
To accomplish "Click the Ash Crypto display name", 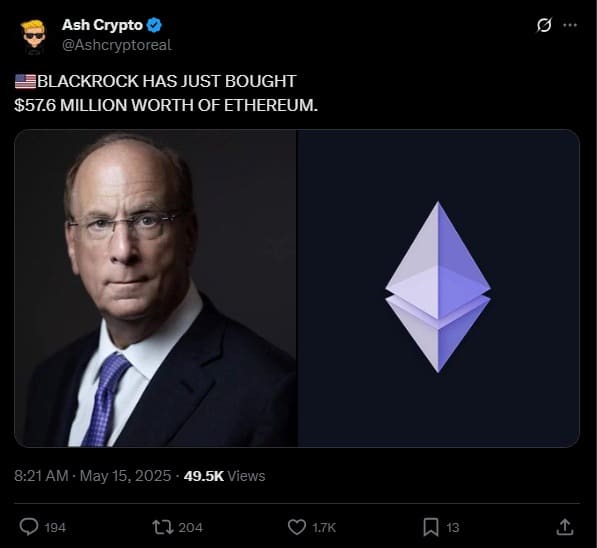I will coord(102,25).
